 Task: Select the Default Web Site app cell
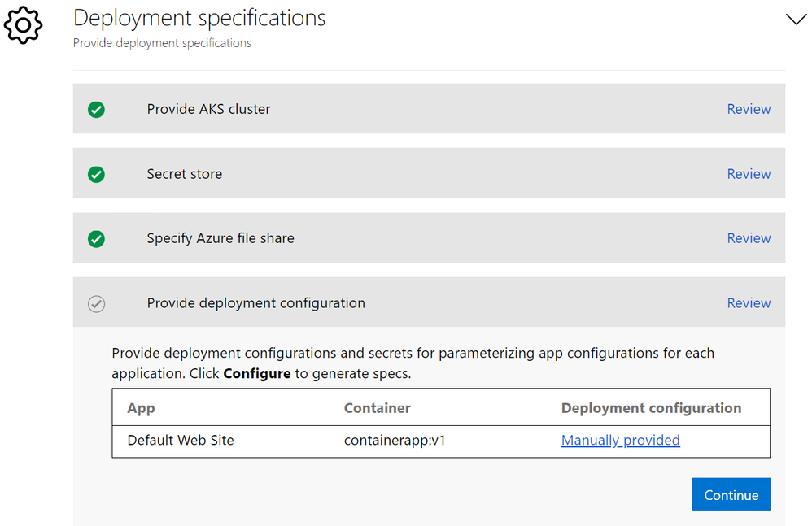[181, 441]
